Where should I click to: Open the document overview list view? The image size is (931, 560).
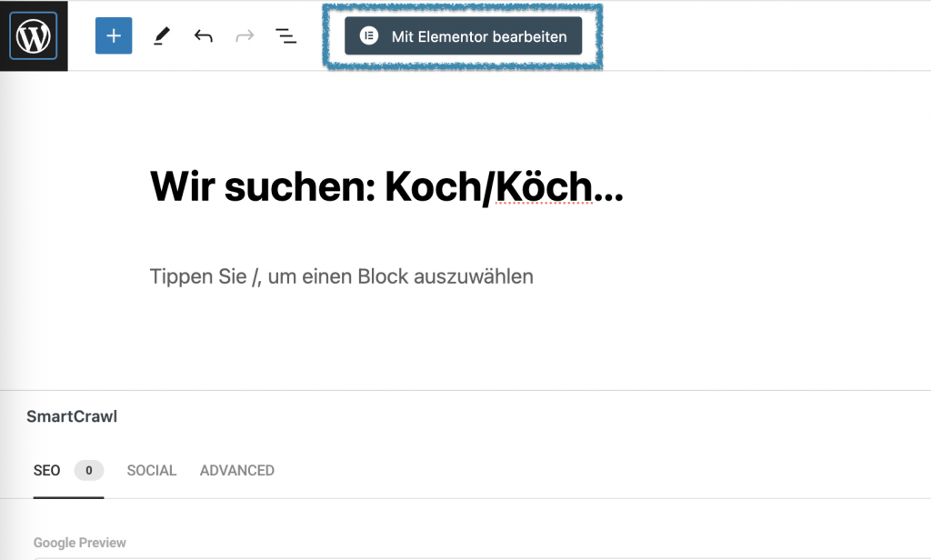pyautogui.click(x=285, y=36)
